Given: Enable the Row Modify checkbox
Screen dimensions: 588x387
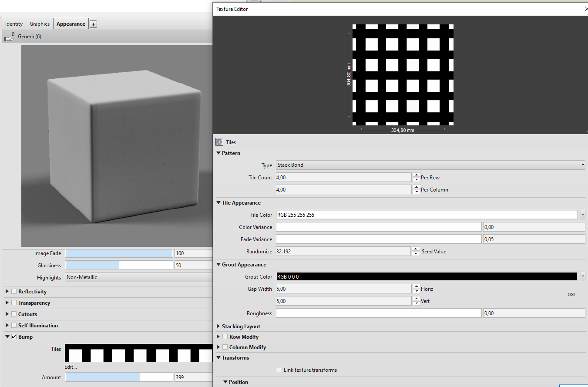Looking at the screenshot, I should pos(225,337).
